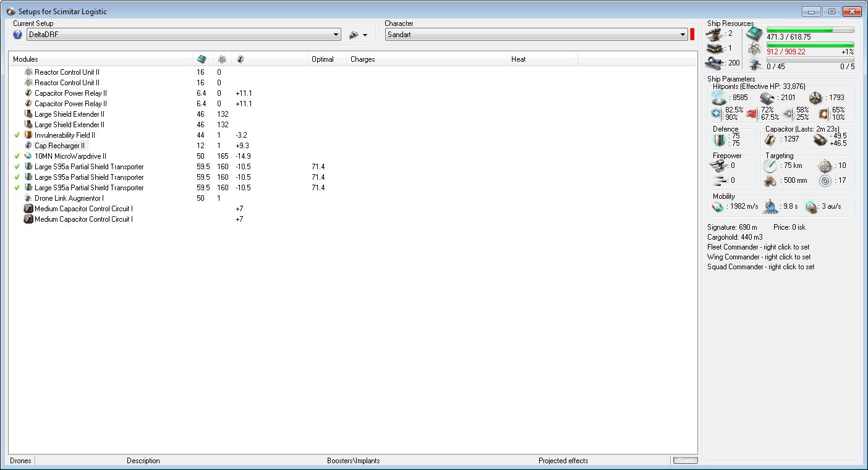Click the max targets crosshair icon showing 10
The image size is (868, 470).
(825, 166)
